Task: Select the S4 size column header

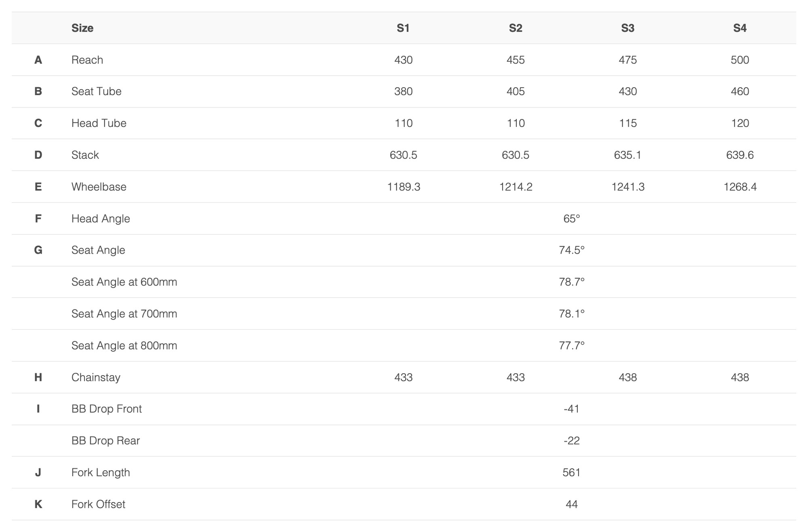Action: [740, 28]
